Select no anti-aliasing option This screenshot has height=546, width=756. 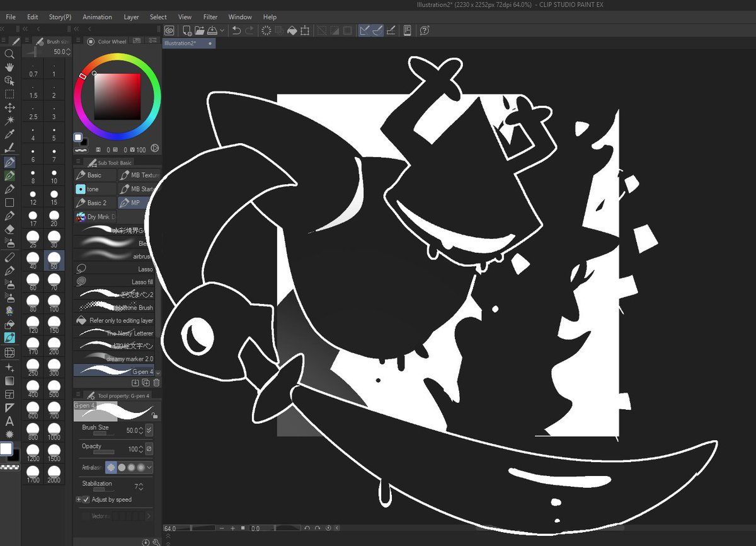coord(112,467)
